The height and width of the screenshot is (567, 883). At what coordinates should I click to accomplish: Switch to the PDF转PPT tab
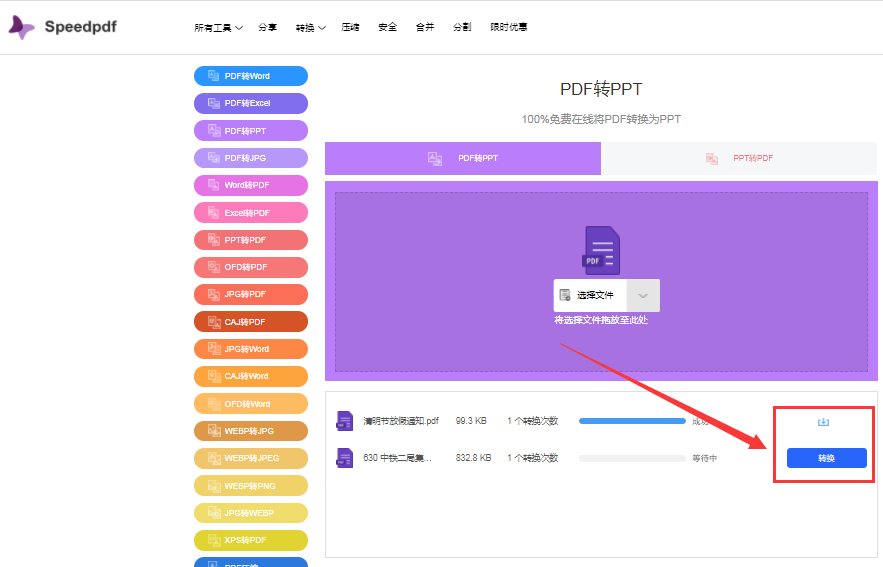(463, 158)
